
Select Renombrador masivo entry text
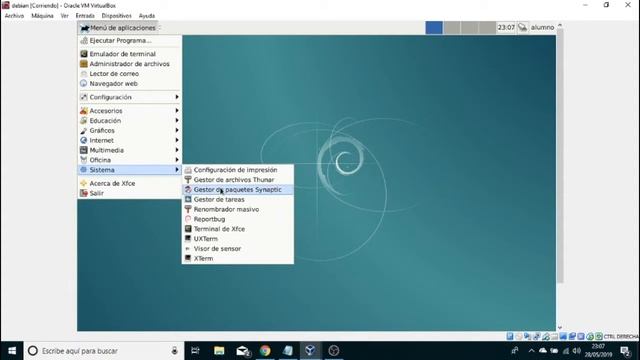point(226,209)
